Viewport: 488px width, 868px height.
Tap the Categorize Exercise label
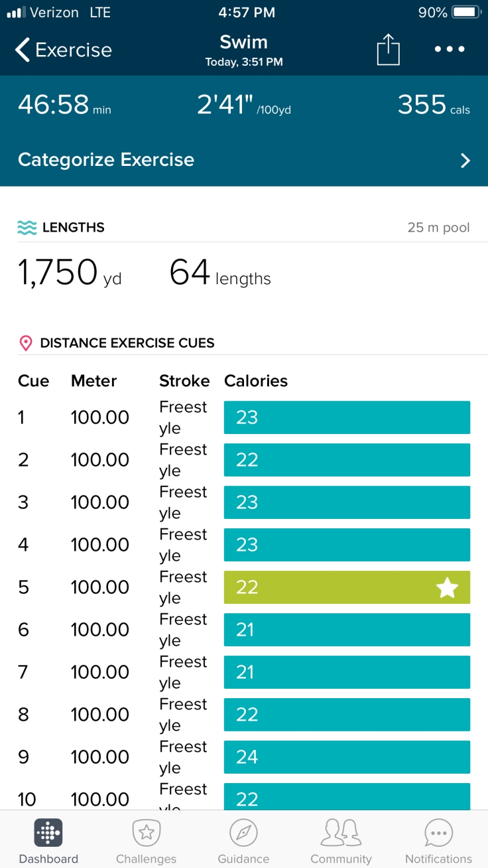point(106,160)
